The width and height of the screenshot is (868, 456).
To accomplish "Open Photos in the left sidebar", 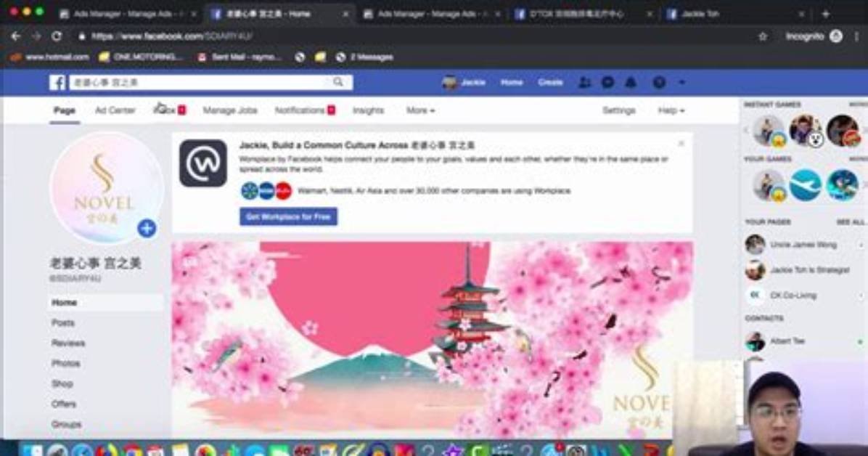I will coord(66,364).
